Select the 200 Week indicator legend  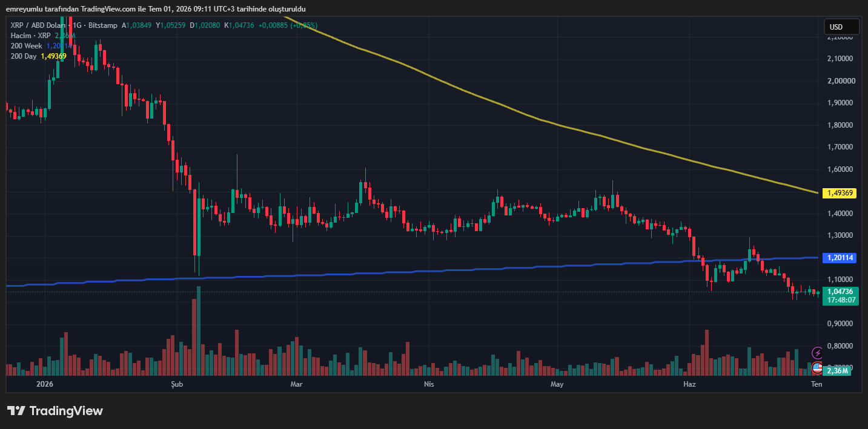pos(27,46)
